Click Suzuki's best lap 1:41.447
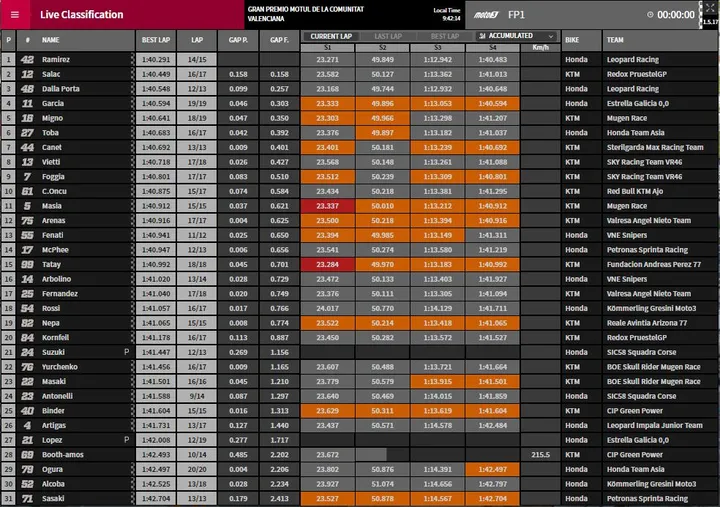 point(156,352)
